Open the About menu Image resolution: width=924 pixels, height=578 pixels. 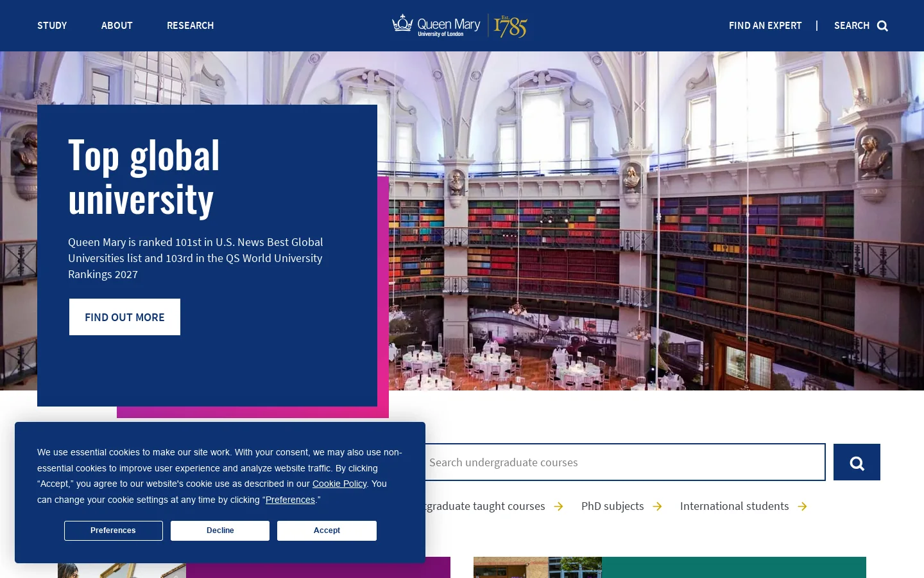coord(117,26)
